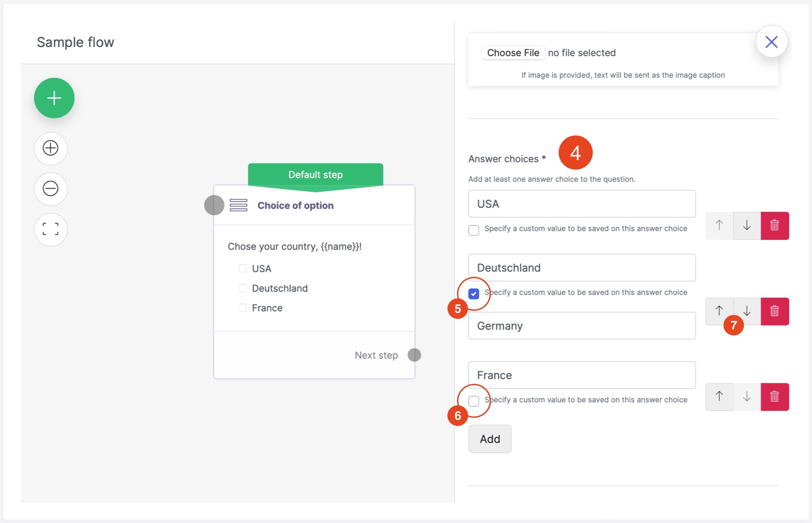Screen dimensions: 812x523
Task: Enable custom value checkbox for USA
Action: pos(474,230)
